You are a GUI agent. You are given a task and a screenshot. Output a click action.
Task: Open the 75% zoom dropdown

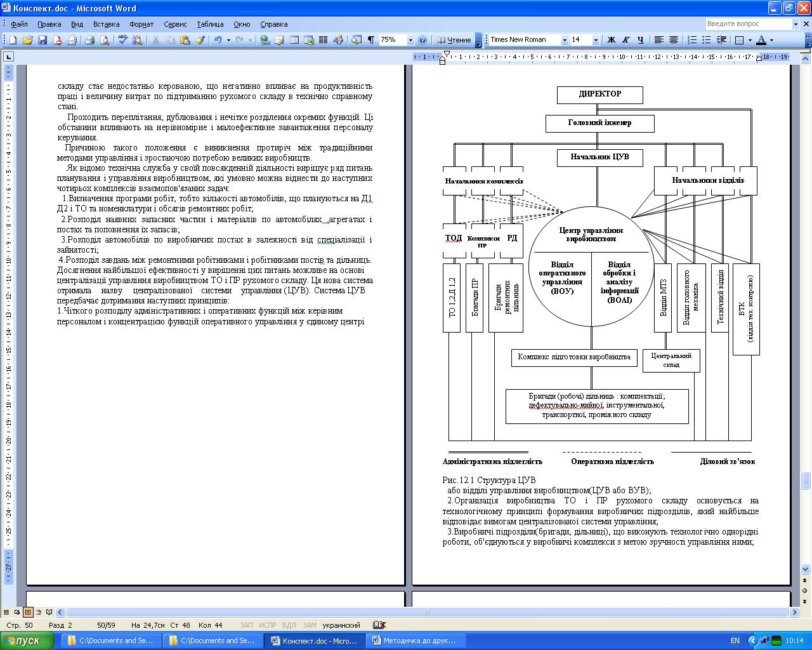click(x=410, y=40)
